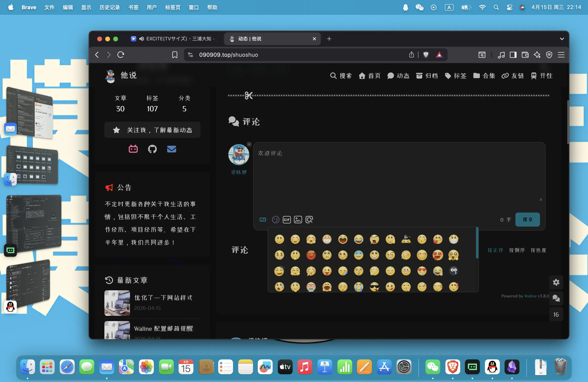Open the Waline link in footer

pyautogui.click(x=530, y=296)
